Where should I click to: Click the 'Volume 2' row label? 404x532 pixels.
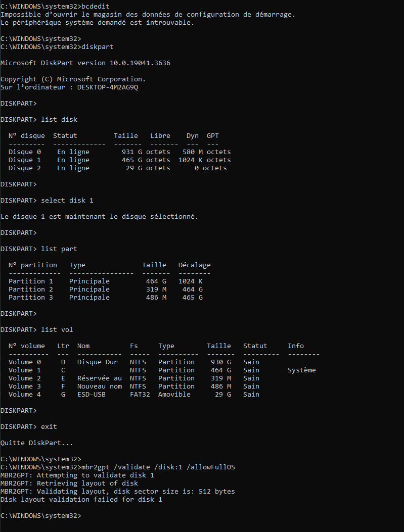click(25, 378)
